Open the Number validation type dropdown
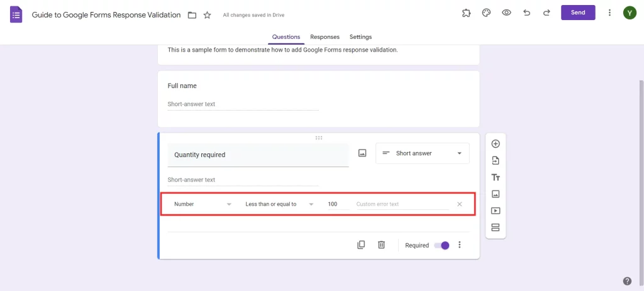644x291 pixels. 203,204
